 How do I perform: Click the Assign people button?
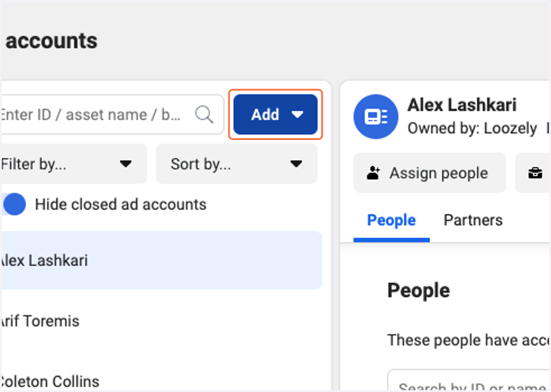click(430, 173)
